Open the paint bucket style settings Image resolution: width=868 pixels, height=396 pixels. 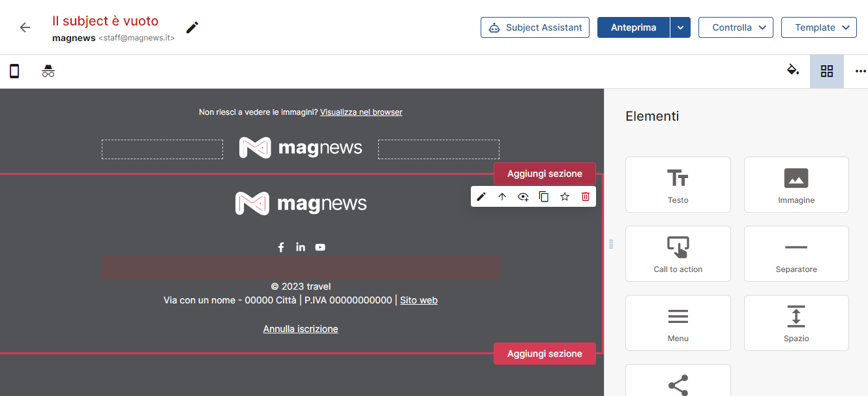[793, 70]
